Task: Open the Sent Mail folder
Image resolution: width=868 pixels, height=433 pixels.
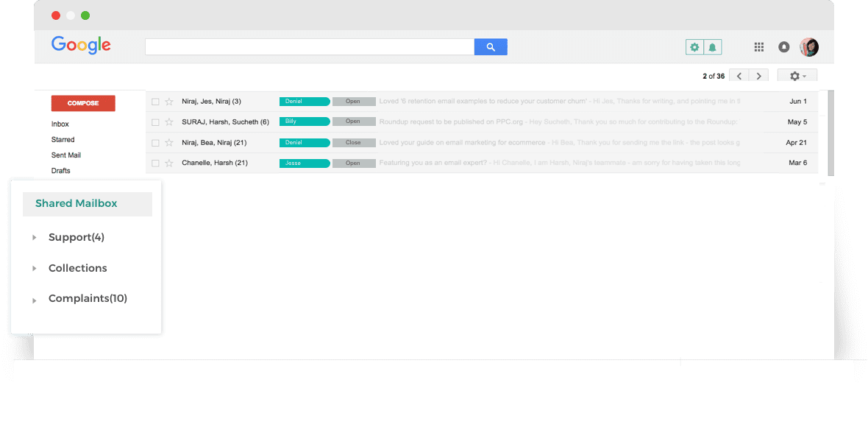Action: (x=66, y=155)
